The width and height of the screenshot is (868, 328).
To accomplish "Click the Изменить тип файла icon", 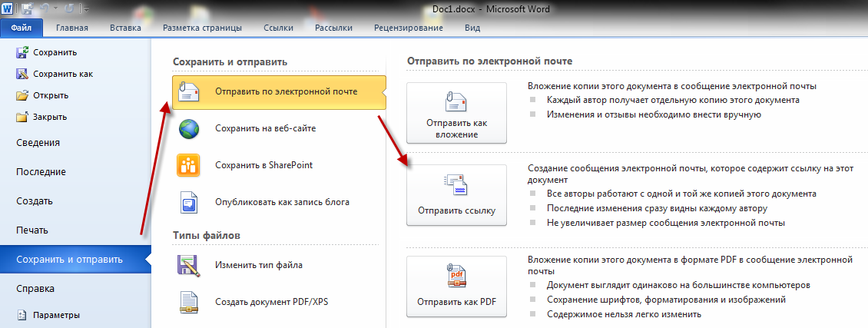I will (x=189, y=266).
